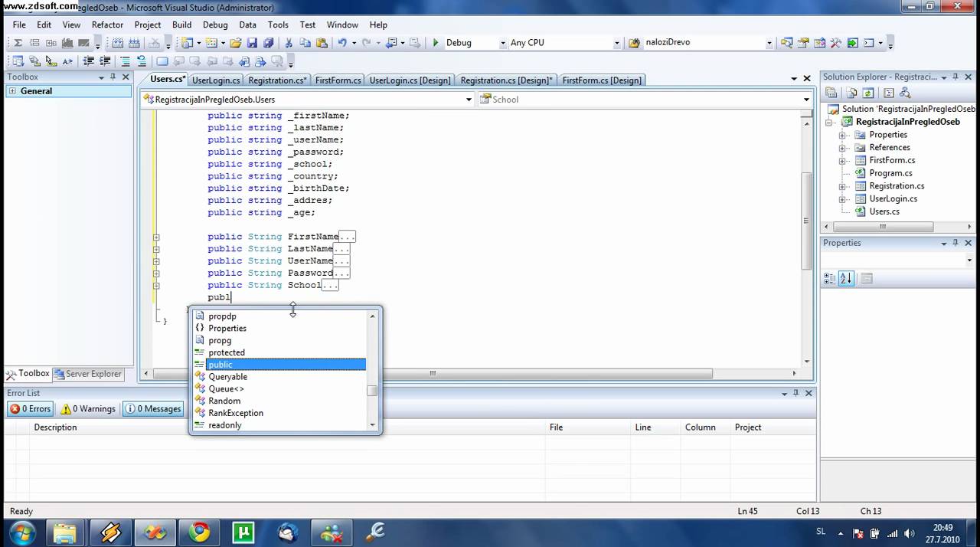Screen dimensions: 980x547
Task: Click the Navigate Backward toolbar icon
Action: click(x=392, y=43)
